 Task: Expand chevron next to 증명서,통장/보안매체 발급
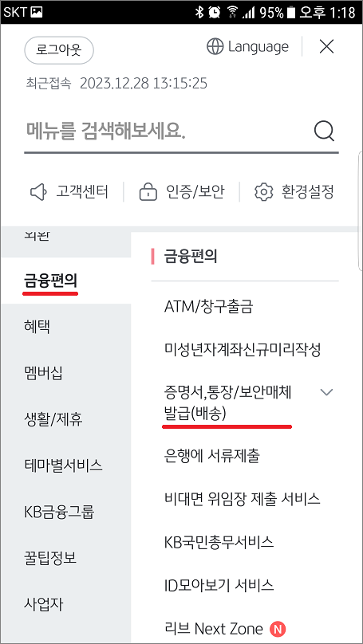tap(326, 392)
